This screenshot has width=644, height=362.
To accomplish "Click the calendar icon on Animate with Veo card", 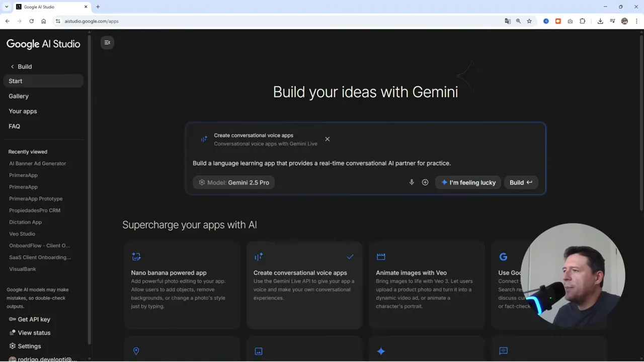I will pyautogui.click(x=381, y=256).
